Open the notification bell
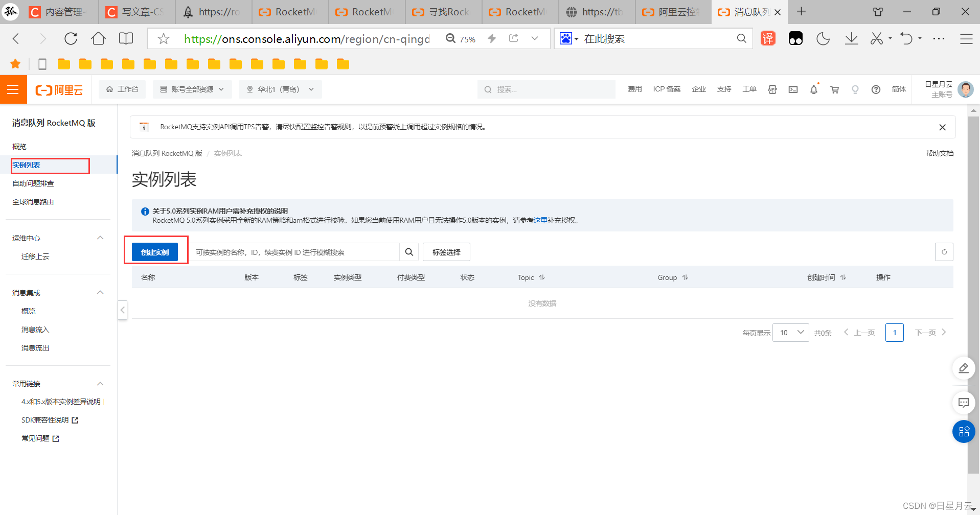Screen dimensions: 980x515 coord(814,89)
